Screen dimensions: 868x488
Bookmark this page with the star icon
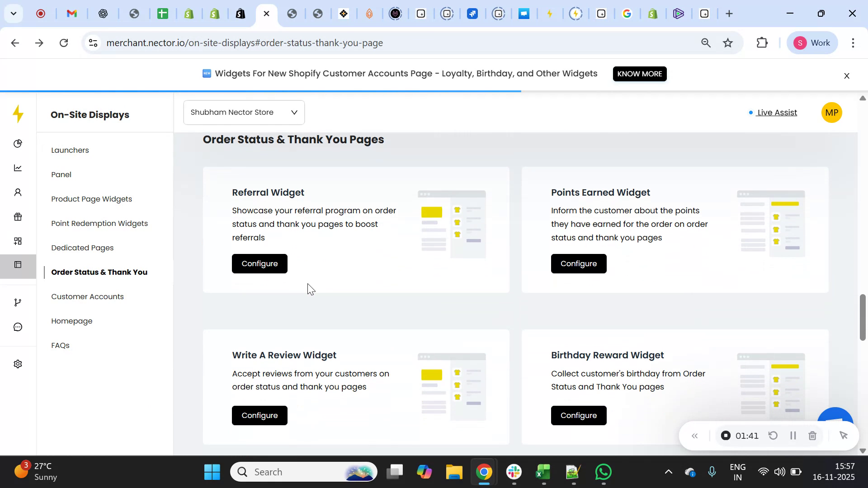728,43
